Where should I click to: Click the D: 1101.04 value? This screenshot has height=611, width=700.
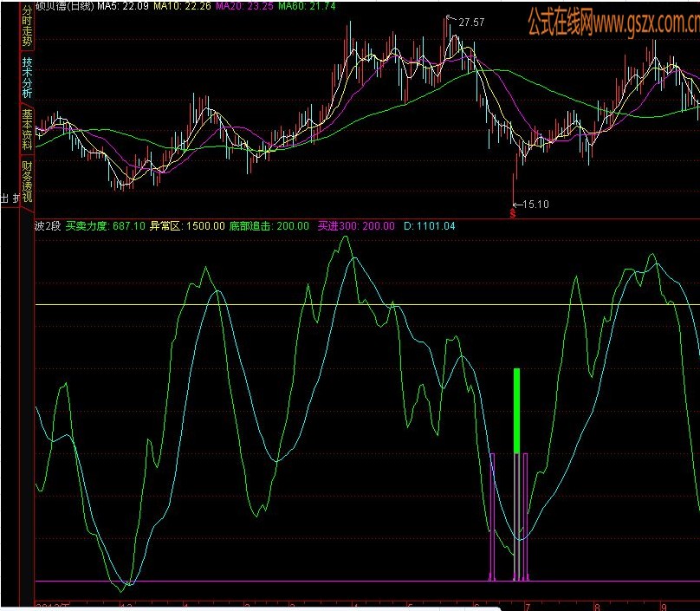tap(430, 226)
